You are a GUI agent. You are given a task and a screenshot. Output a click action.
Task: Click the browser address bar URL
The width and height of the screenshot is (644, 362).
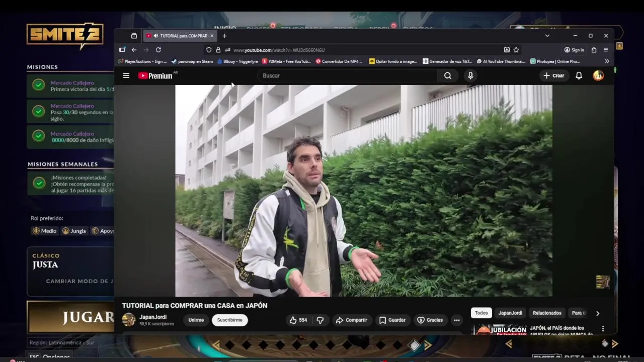tap(279, 50)
